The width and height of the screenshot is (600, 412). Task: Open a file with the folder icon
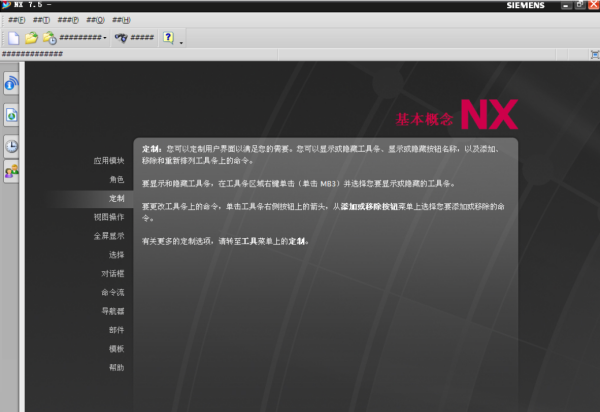31,37
